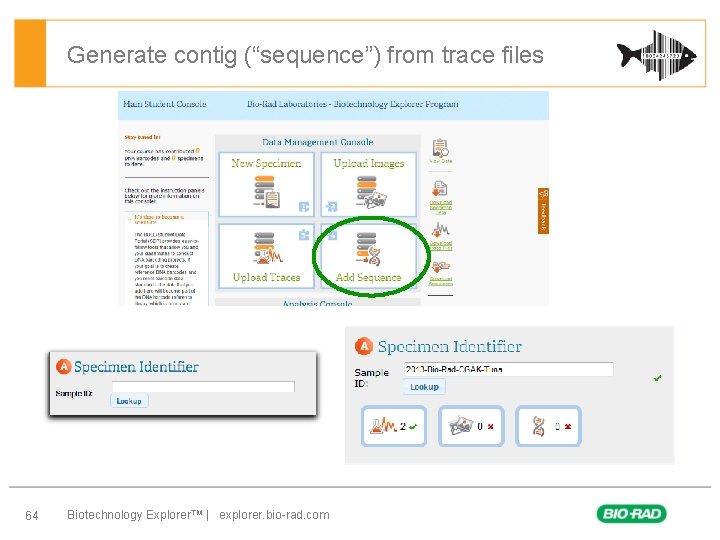The image size is (720, 540).
Task: Click the puzzle piece on Upload Traces tile
Action: click(x=304, y=235)
